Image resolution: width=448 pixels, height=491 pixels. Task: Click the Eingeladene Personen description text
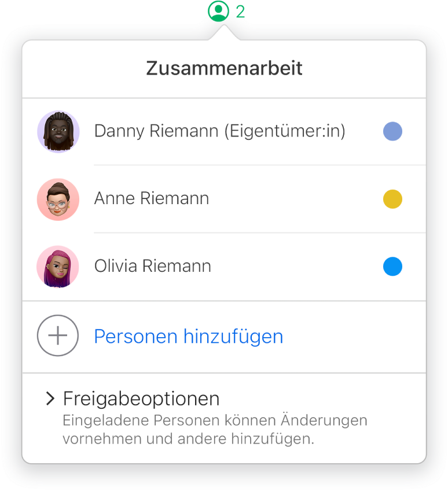click(x=214, y=429)
